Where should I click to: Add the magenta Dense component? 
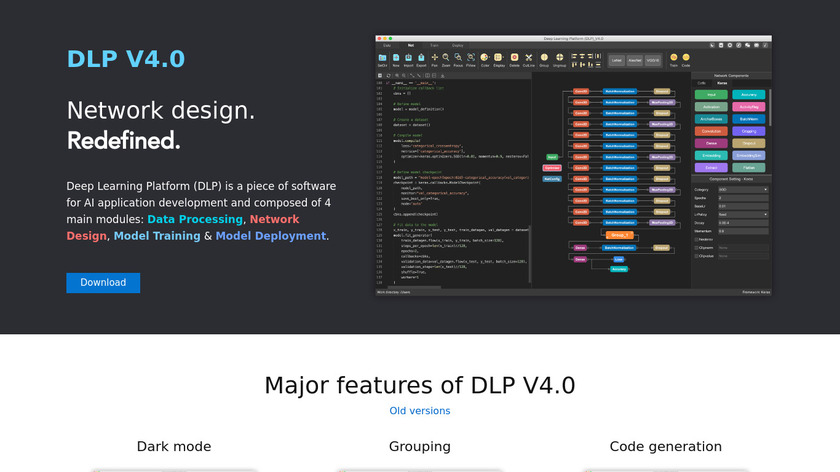[711, 144]
